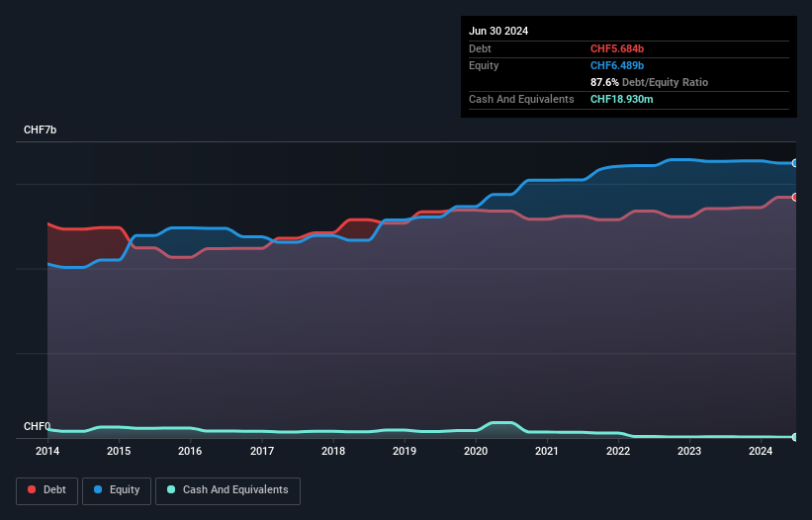This screenshot has height=520, width=812.
Task: Click the 2023 x-axis label
Action: pos(689,451)
